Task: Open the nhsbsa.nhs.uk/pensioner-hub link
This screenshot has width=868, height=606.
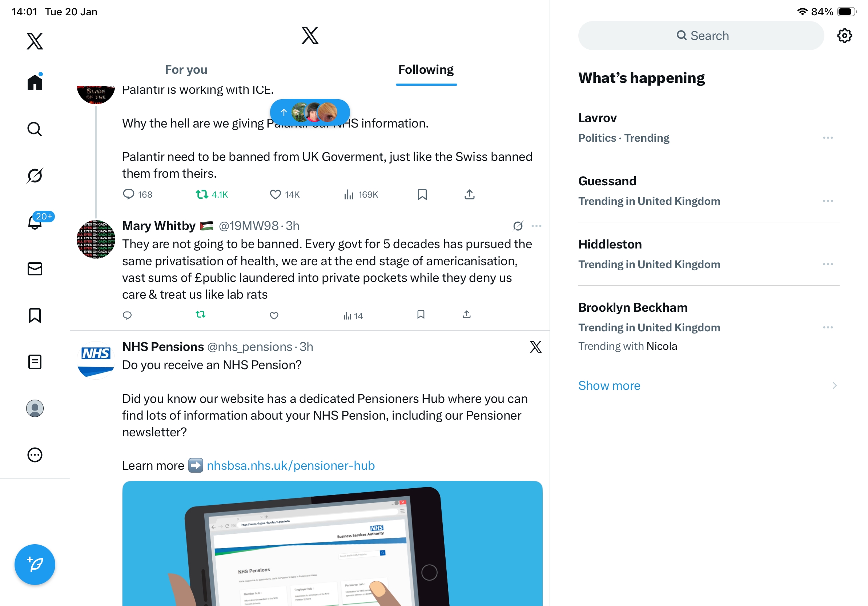Action: tap(291, 465)
